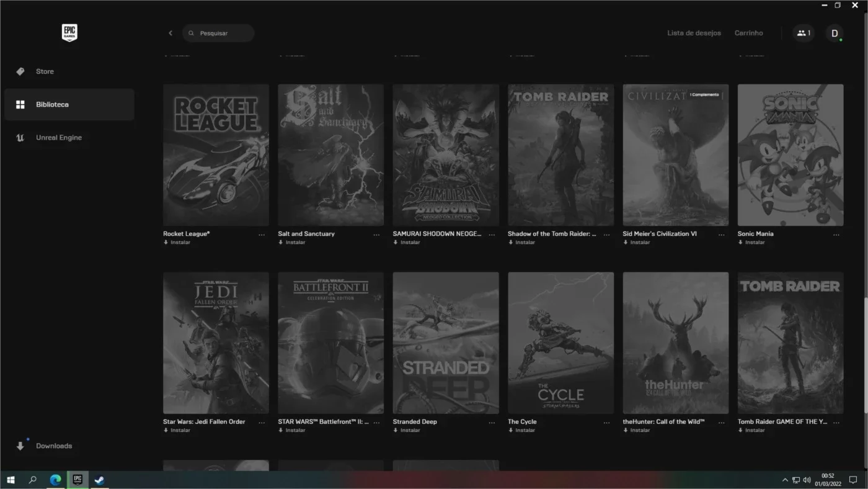868x489 pixels.
Task: Open the notification center on taskbar
Action: (x=853, y=480)
